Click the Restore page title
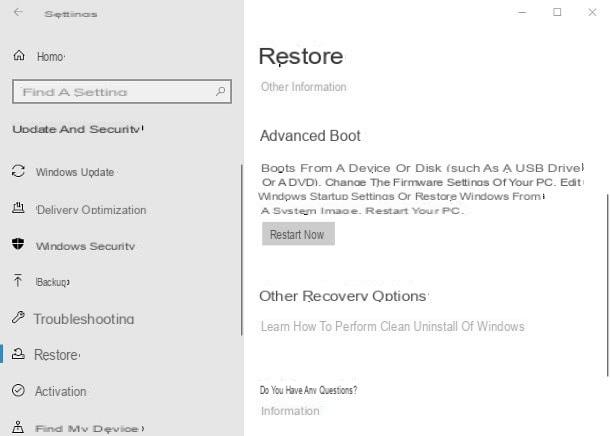Screen dimensions: 610x436 click(x=301, y=56)
